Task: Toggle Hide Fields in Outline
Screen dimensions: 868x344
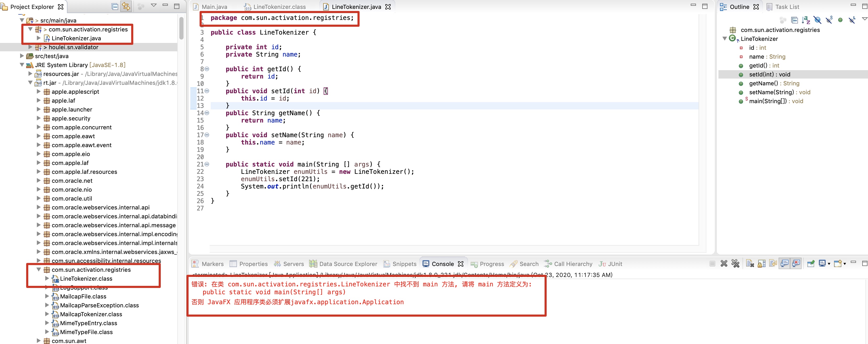Action: tap(817, 20)
